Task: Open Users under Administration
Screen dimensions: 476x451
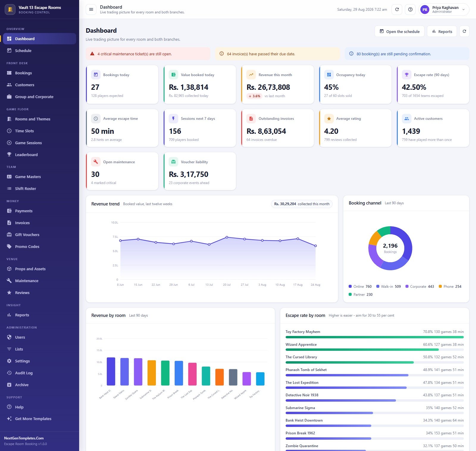Action: [40, 337]
